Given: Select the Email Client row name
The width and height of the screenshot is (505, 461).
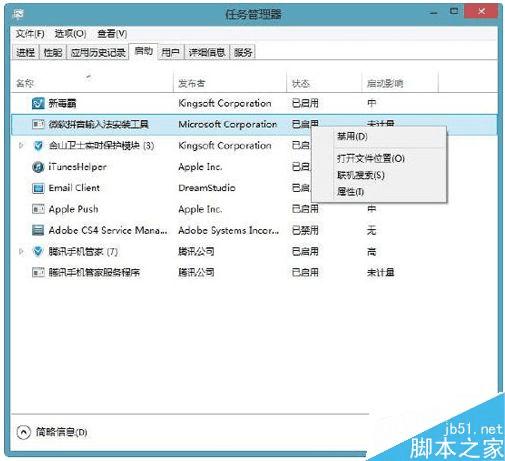Looking at the screenshot, I should tap(74, 188).
